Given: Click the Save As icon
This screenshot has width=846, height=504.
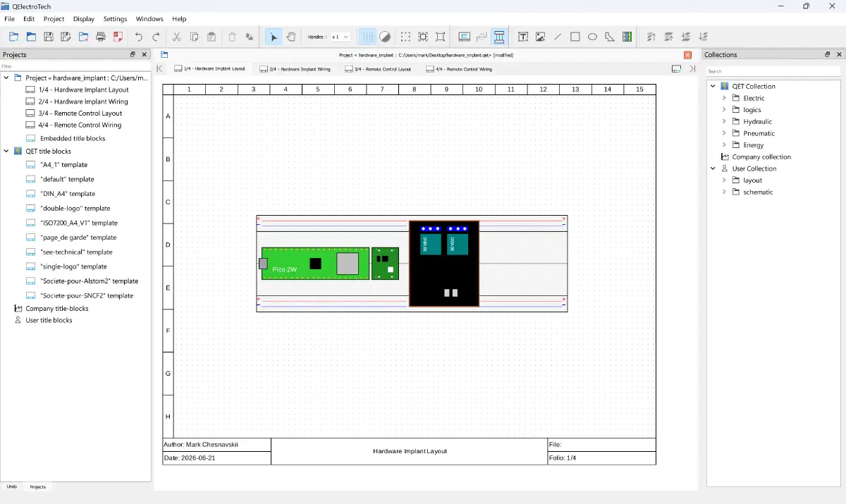Looking at the screenshot, I should (x=66, y=37).
